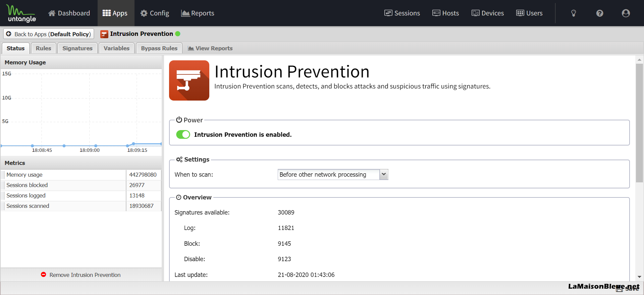Screen dimensions: 644x295
Task: Select the Sessions scanned metric row
Action: point(81,206)
